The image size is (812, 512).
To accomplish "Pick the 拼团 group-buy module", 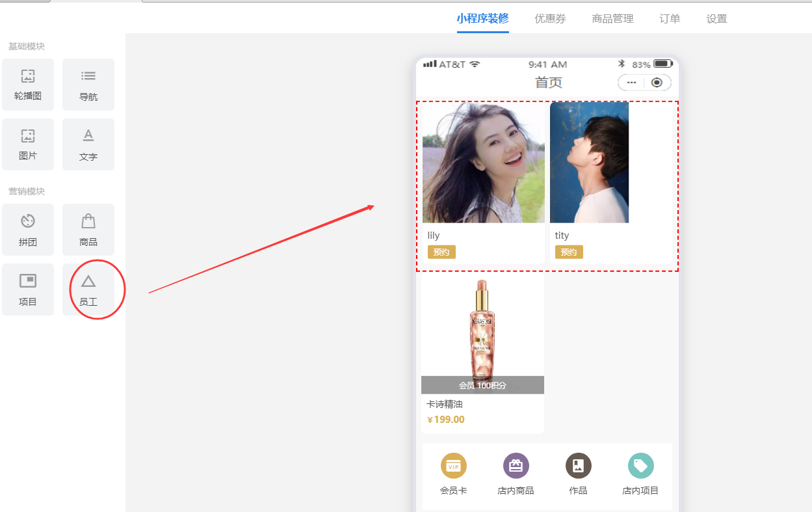I will (28, 230).
